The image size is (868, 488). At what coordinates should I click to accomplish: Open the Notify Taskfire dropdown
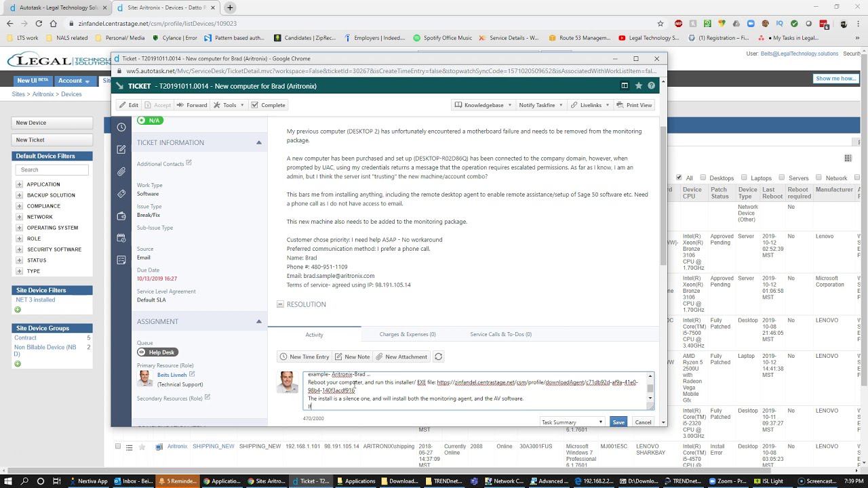540,105
